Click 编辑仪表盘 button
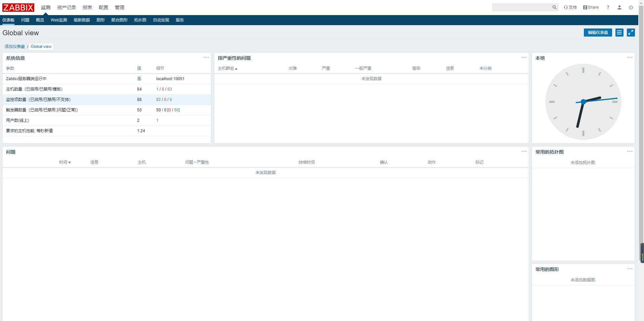 (598, 33)
